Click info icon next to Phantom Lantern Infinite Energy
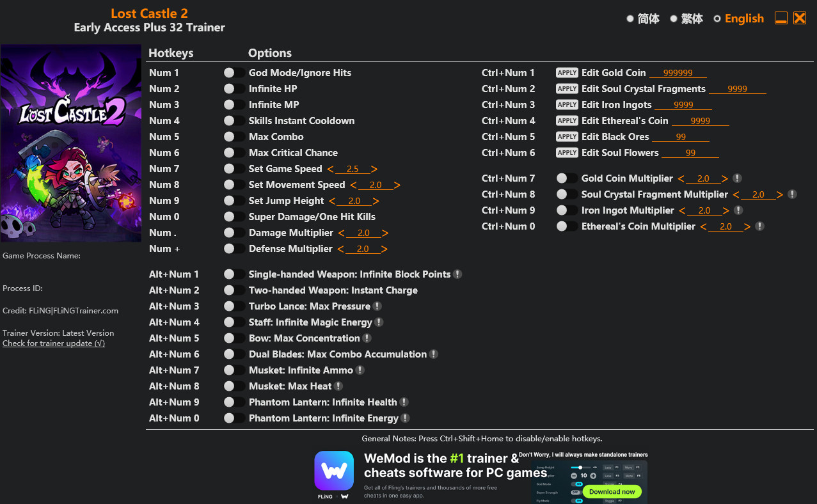 point(405,418)
